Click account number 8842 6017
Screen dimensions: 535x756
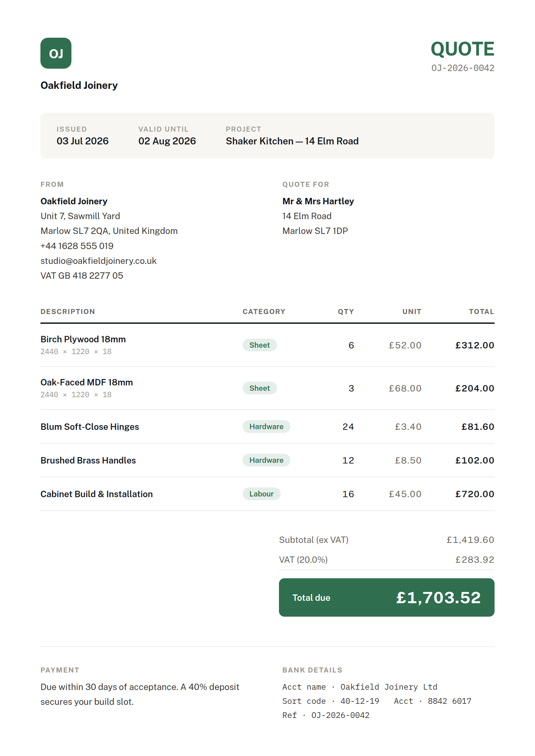pos(449,701)
